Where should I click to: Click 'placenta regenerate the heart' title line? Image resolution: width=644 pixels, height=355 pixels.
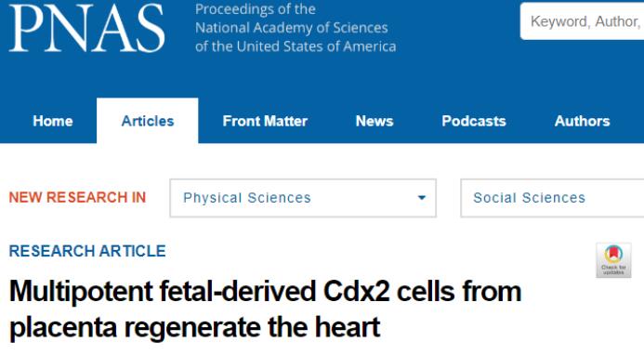[x=194, y=327]
